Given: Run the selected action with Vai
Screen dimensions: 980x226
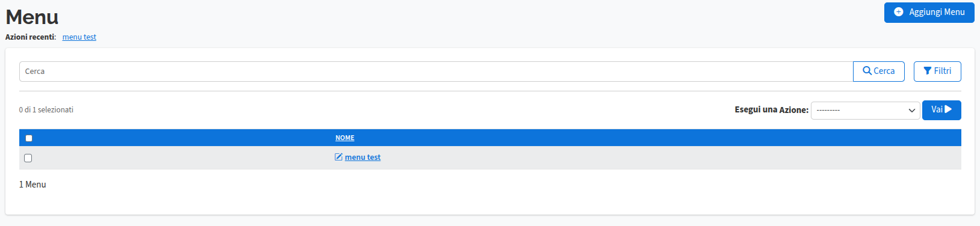Looking at the screenshot, I should click(x=941, y=110).
